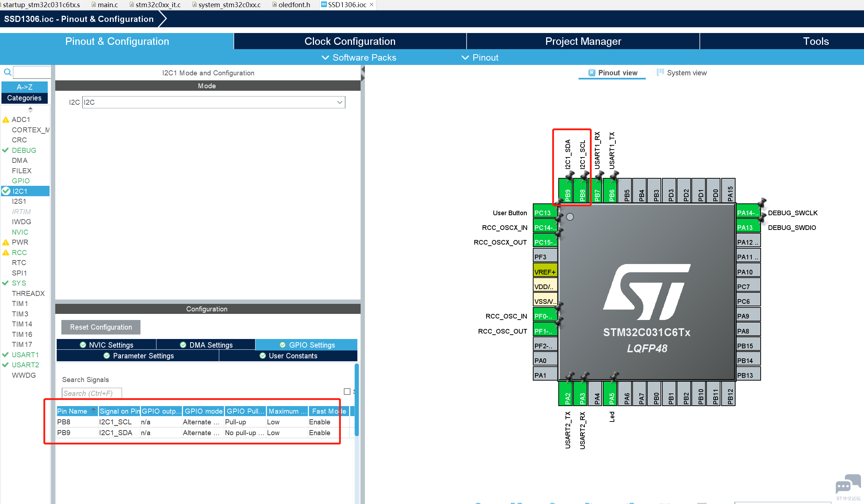Expand the Software Packs menu
Image resolution: width=864 pixels, height=504 pixels.
[x=359, y=57]
